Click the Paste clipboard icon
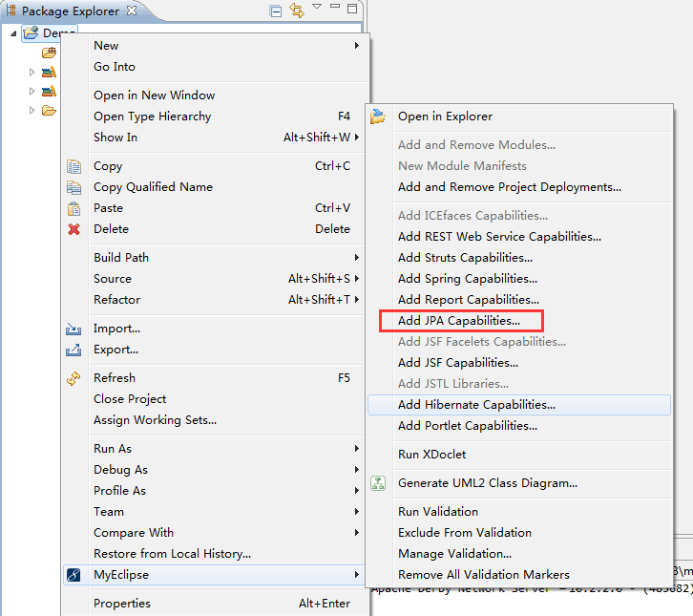Image resolution: width=693 pixels, height=616 pixels. coord(73,208)
